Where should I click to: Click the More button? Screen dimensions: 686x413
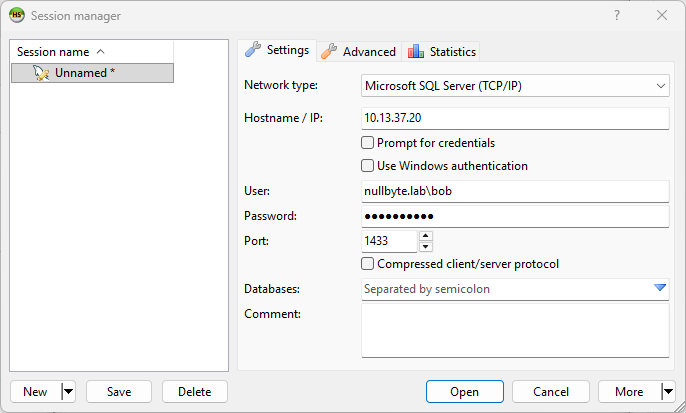[x=630, y=392]
